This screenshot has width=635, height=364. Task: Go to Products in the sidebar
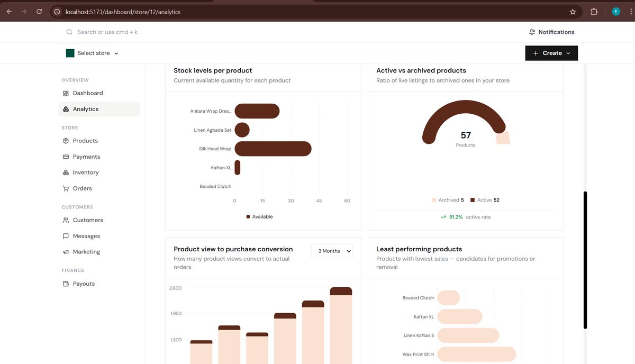(99, 141)
